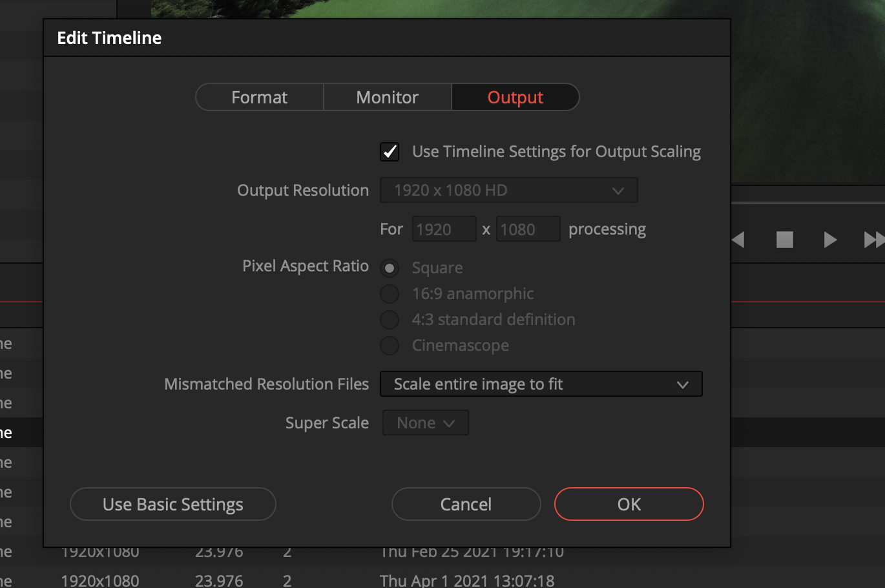Select 4:3 standard definition aspect ratio
The height and width of the screenshot is (588, 885).
click(x=390, y=319)
